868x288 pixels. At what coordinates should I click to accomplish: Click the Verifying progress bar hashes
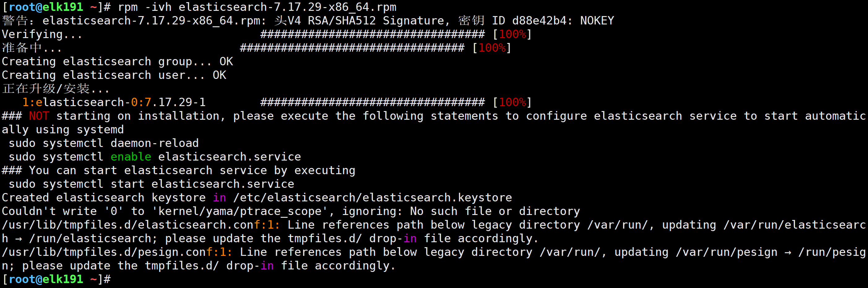tap(372, 34)
